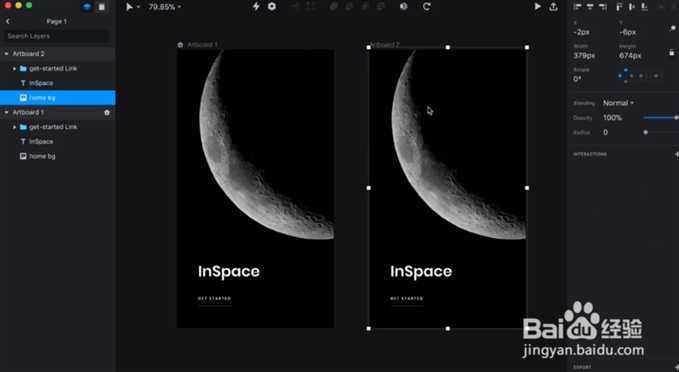Click InSpace title on Artboard 2 canvas

pos(421,272)
